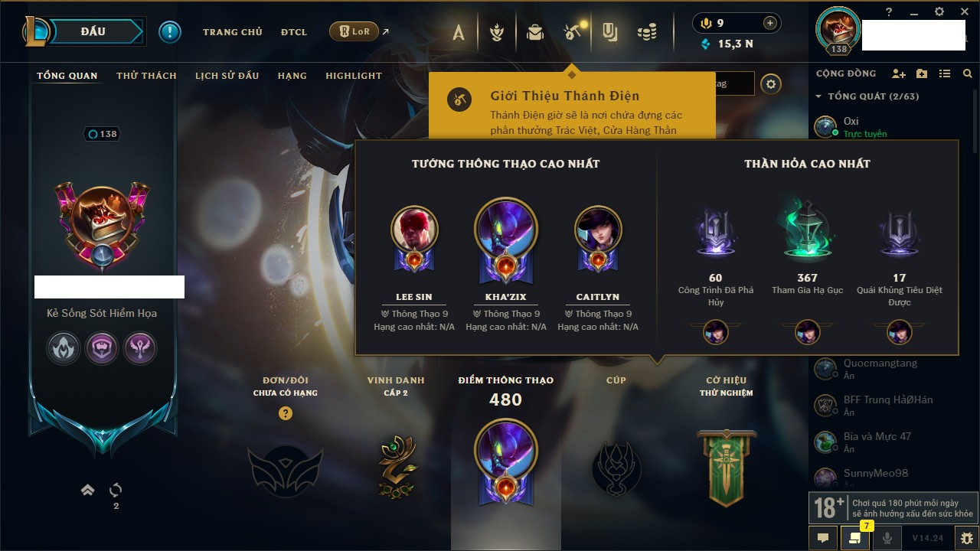
Task: Open the LoR link button
Action: coord(354,32)
